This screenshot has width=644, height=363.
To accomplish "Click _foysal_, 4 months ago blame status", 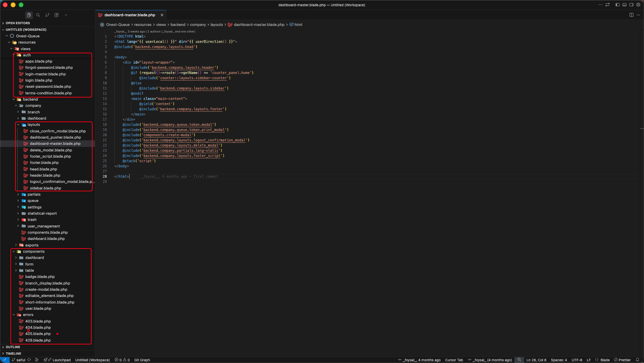I will pos(419,360).
